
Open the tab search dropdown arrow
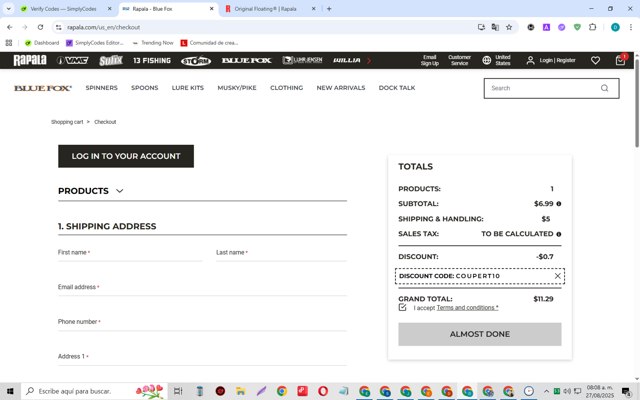click(9, 9)
